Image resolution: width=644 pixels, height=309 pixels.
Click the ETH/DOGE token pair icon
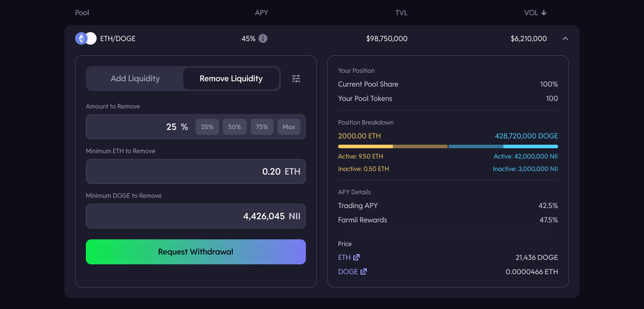click(x=86, y=38)
